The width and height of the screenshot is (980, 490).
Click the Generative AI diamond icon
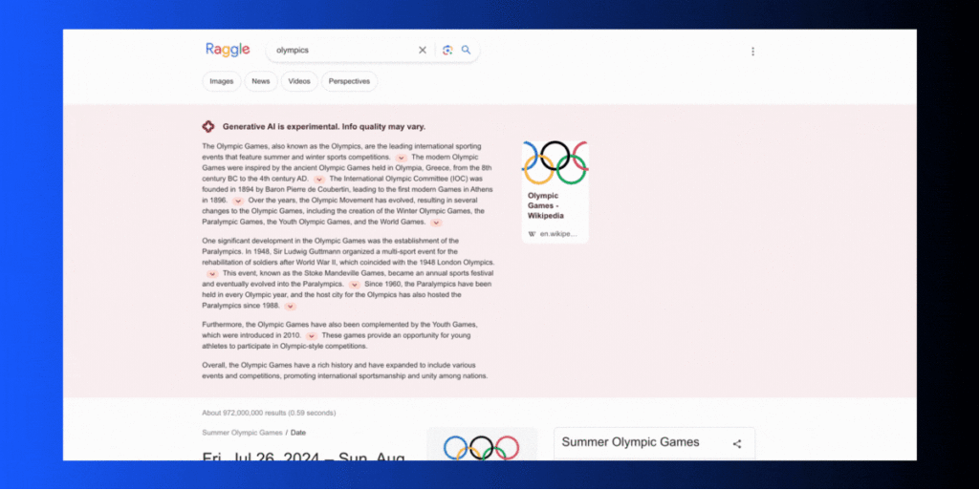click(x=208, y=126)
